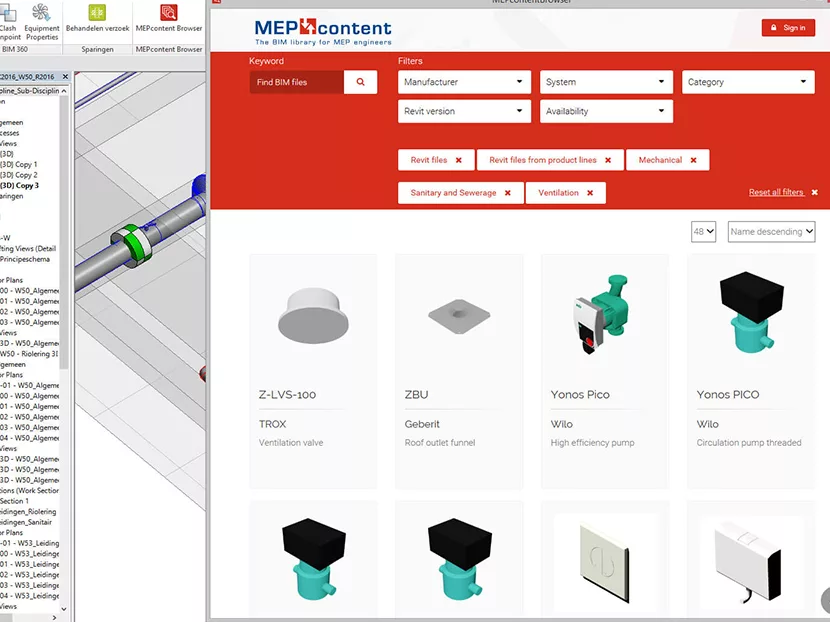Click the Reset all filters link
Screen dimensions: 830x622
(776, 192)
